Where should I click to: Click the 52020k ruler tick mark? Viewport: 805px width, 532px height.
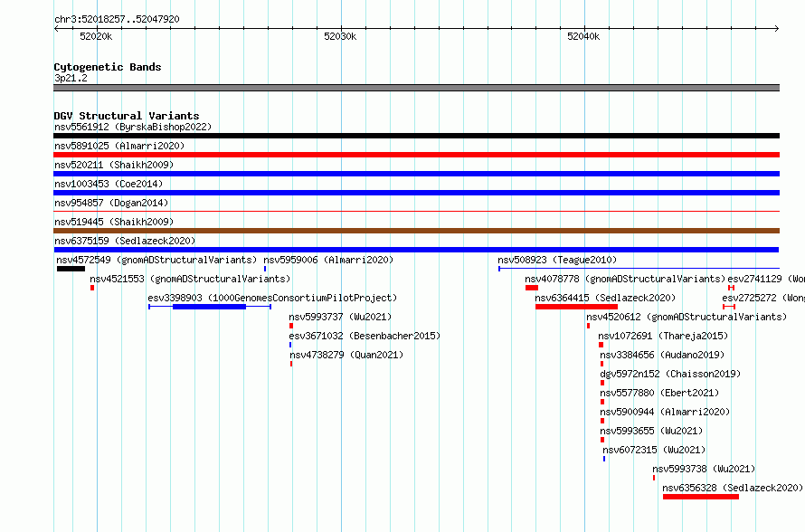click(x=97, y=29)
